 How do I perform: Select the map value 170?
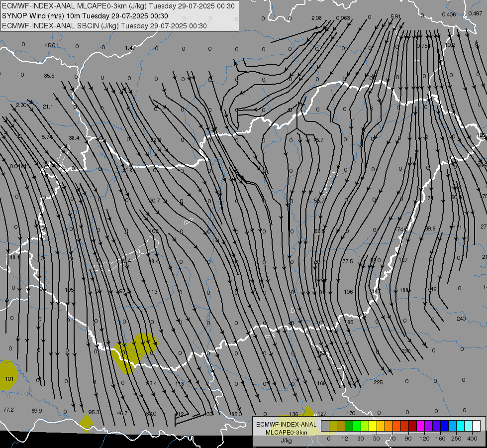(x=351, y=413)
